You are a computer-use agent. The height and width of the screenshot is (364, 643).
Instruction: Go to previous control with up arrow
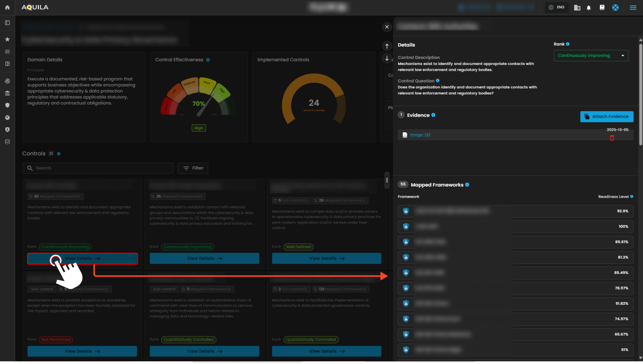click(x=387, y=46)
